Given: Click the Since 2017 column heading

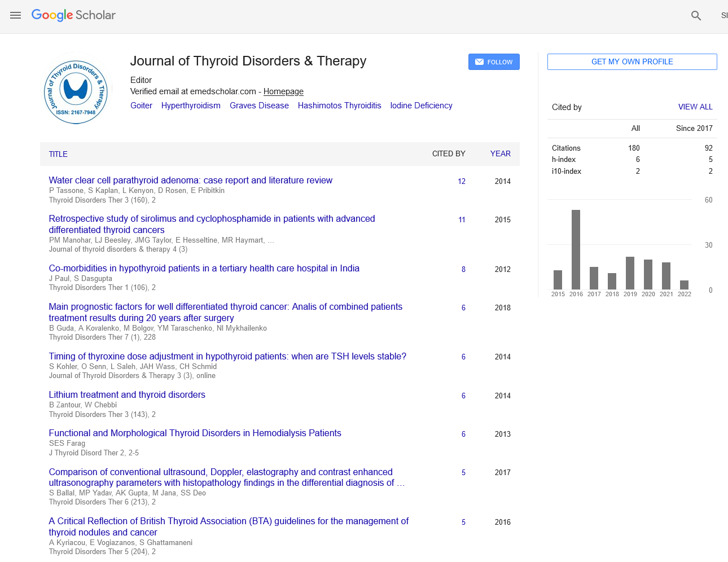Looking at the screenshot, I should coord(694,128).
